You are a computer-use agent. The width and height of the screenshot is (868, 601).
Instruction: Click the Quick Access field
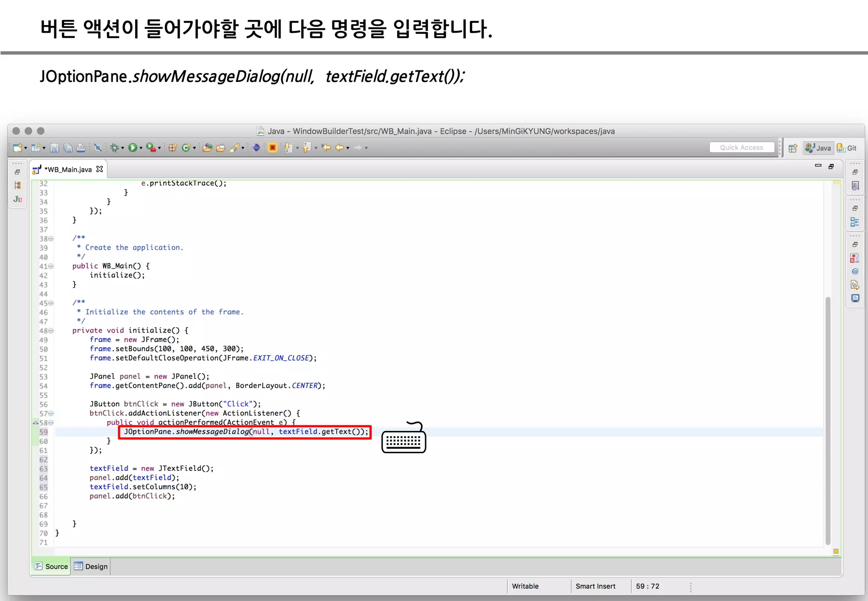tap(742, 147)
